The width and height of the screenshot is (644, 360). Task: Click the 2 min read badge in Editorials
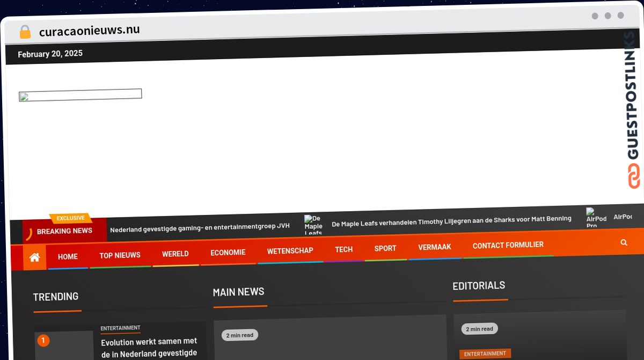(x=479, y=329)
